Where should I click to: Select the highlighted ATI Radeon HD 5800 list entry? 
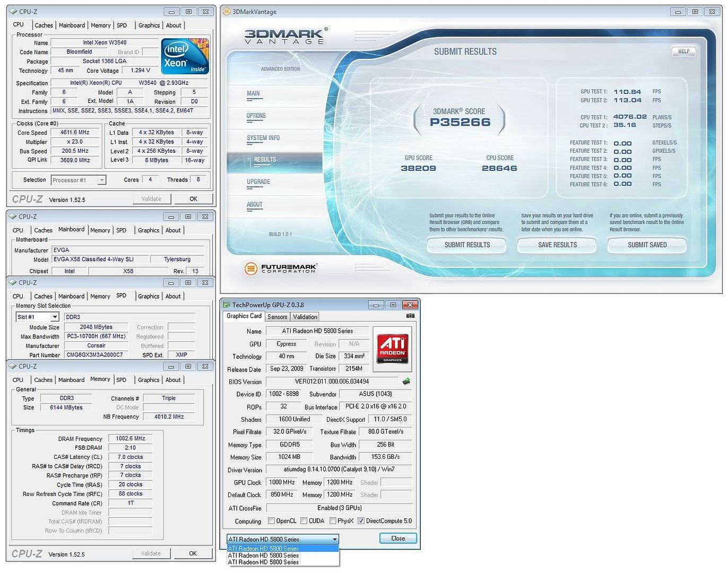283,549
